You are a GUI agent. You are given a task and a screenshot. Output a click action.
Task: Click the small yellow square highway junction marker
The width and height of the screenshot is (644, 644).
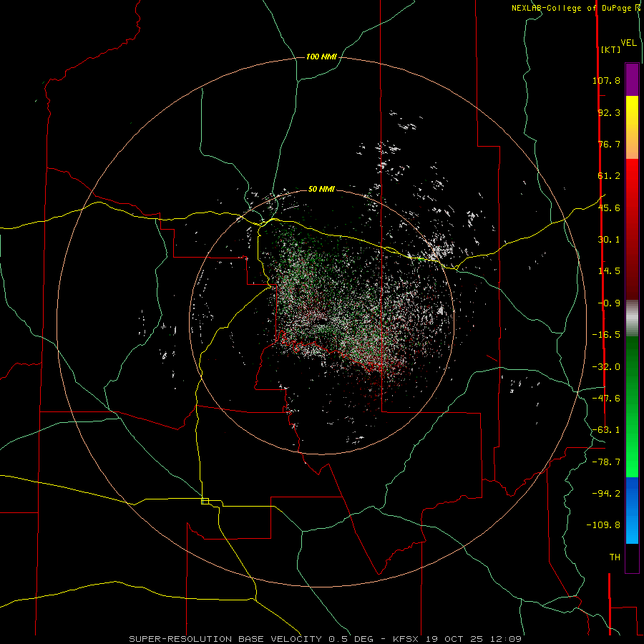pos(205,501)
